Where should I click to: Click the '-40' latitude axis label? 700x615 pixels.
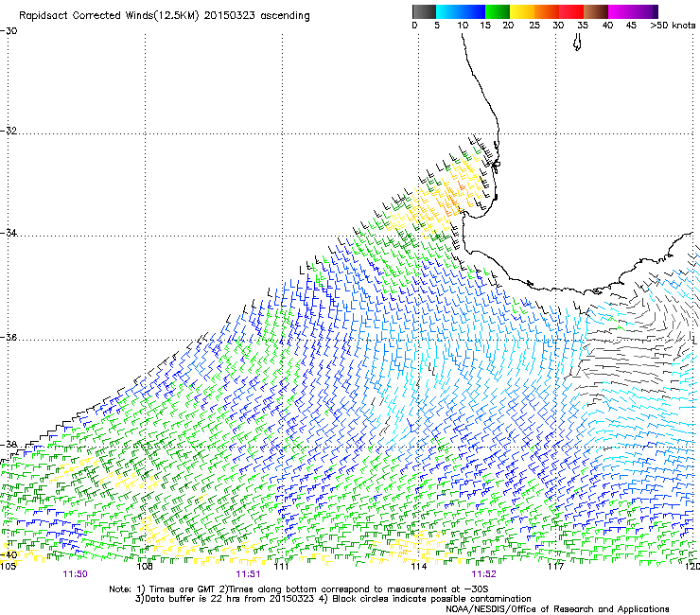(x=9, y=554)
